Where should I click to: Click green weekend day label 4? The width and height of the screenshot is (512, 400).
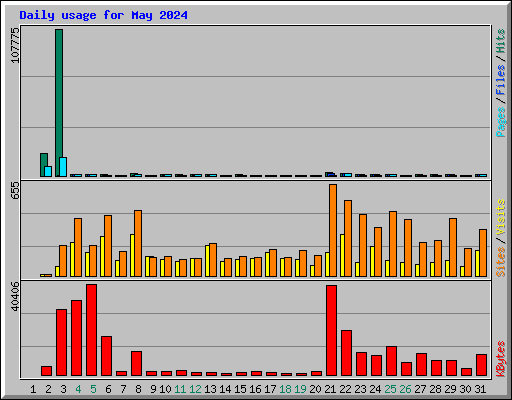[78, 389]
